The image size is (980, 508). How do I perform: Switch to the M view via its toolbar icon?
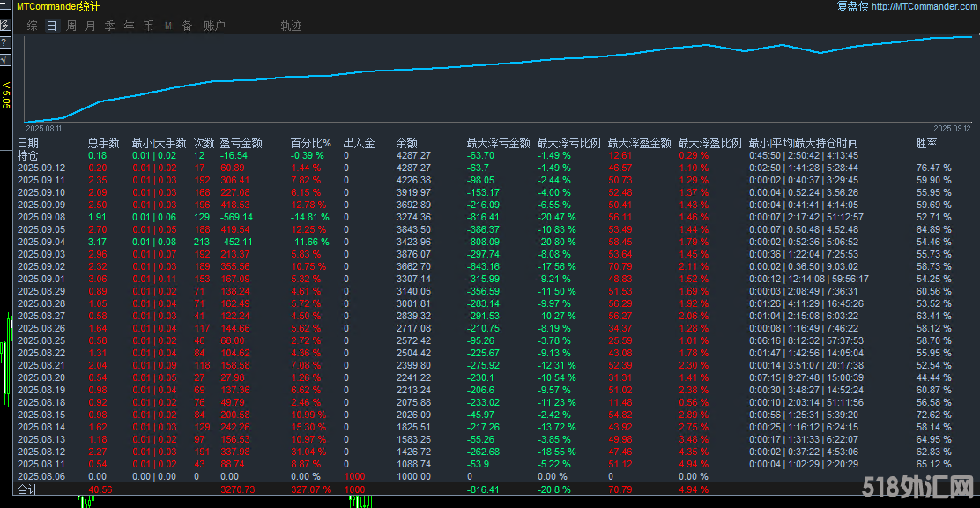pyautogui.click(x=167, y=26)
